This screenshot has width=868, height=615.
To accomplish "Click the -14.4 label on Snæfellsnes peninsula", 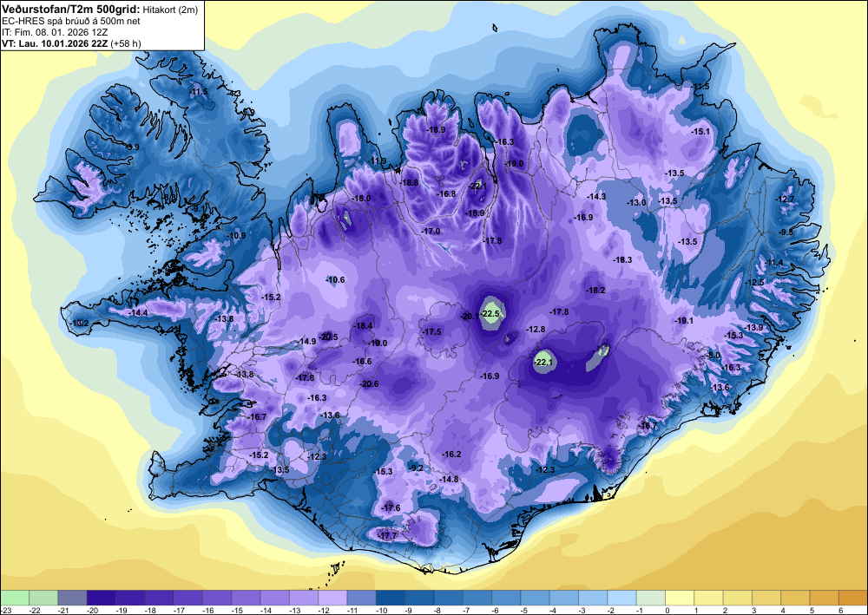I will (x=138, y=312).
